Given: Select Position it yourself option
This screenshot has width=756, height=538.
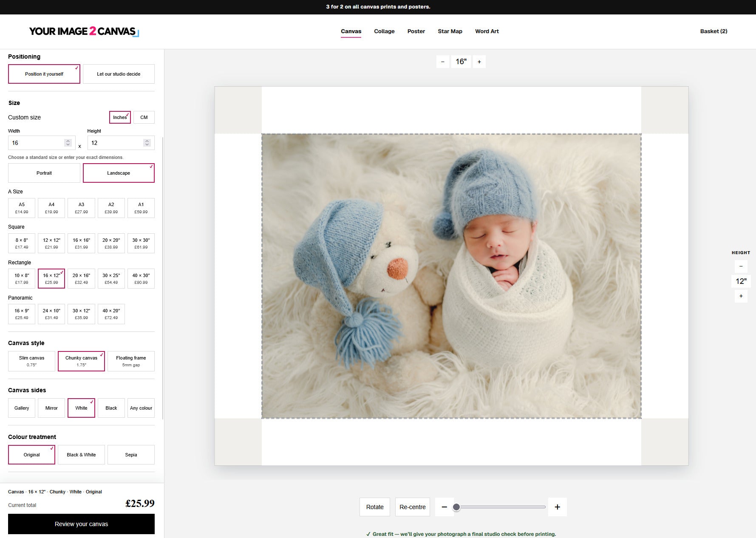Looking at the screenshot, I should pyautogui.click(x=44, y=74).
